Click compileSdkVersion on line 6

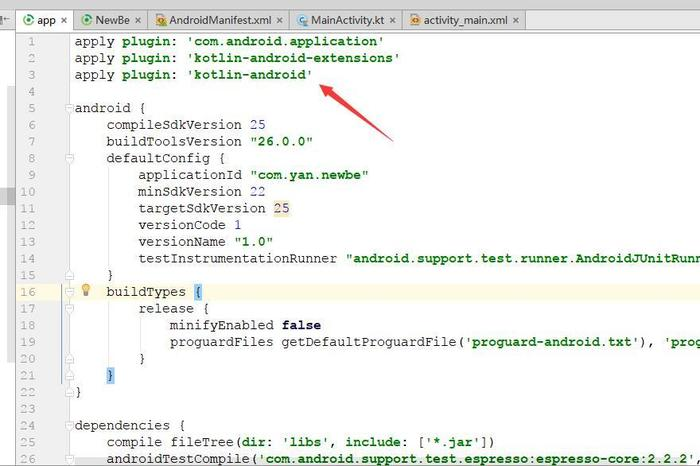click(174, 125)
